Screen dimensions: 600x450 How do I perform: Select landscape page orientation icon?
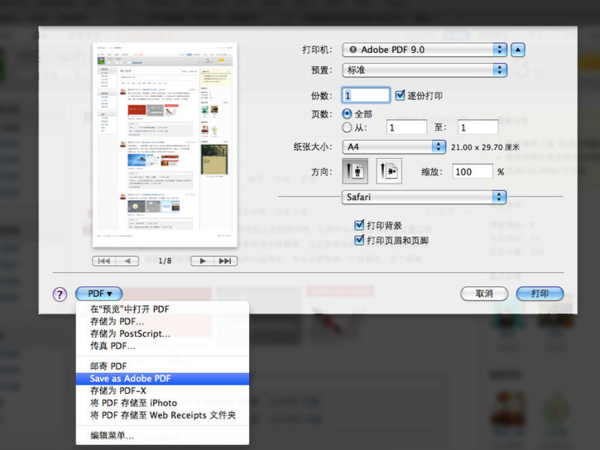pyautogui.click(x=389, y=171)
